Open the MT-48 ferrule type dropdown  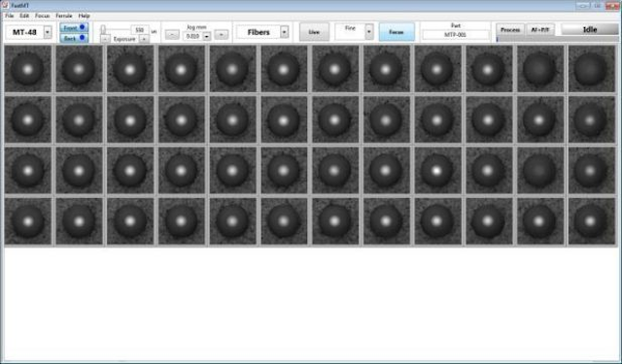[x=48, y=32]
